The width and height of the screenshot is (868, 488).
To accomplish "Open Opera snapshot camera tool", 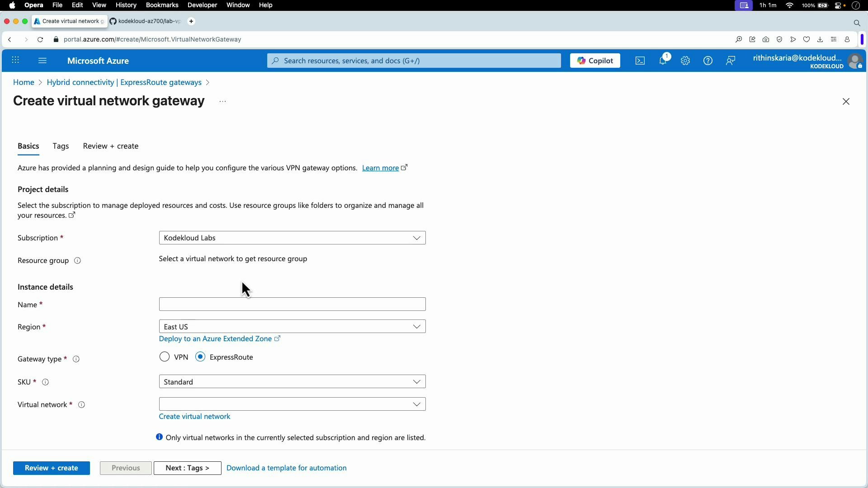I will [x=766, y=39].
